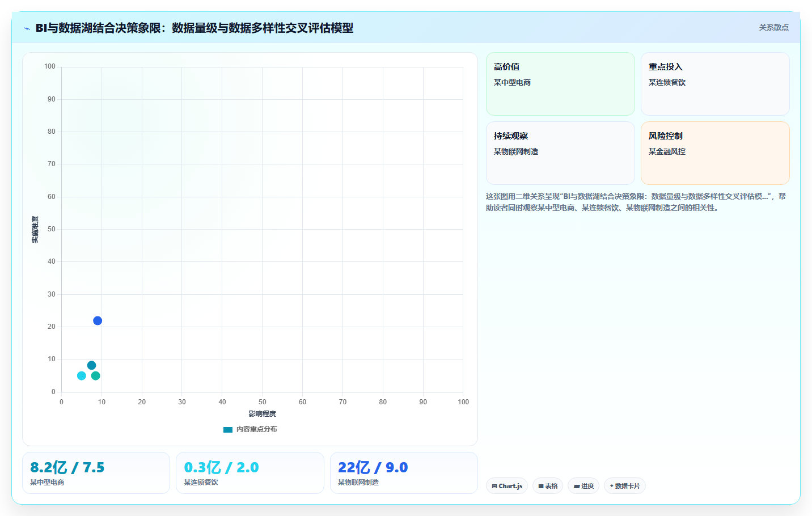This screenshot has width=812, height=516.
Task: Click x-axis tick label 90
Action: 423,402
